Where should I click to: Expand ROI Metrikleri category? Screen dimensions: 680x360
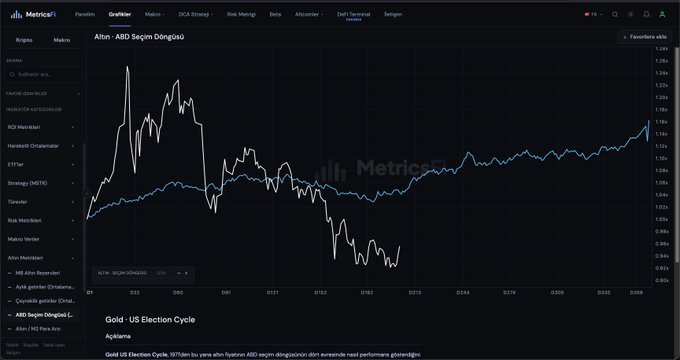(41, 127)
